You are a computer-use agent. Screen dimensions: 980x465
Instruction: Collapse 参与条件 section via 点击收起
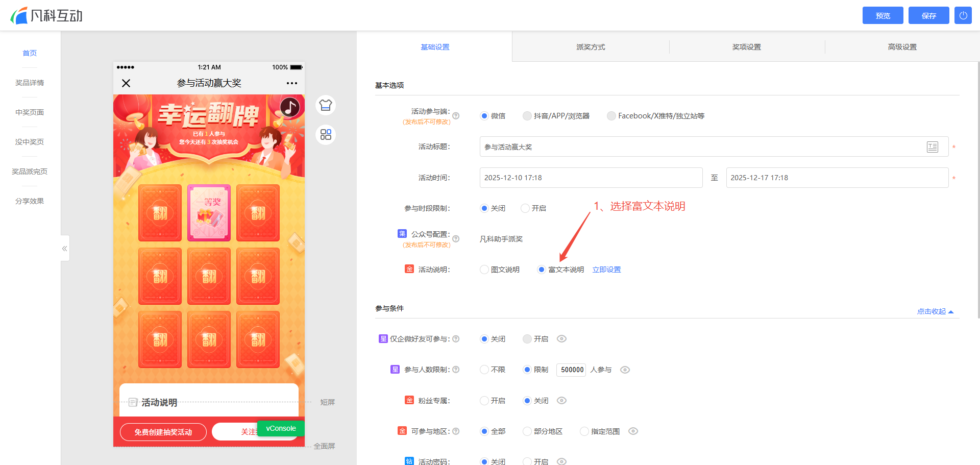pos(935,311)
